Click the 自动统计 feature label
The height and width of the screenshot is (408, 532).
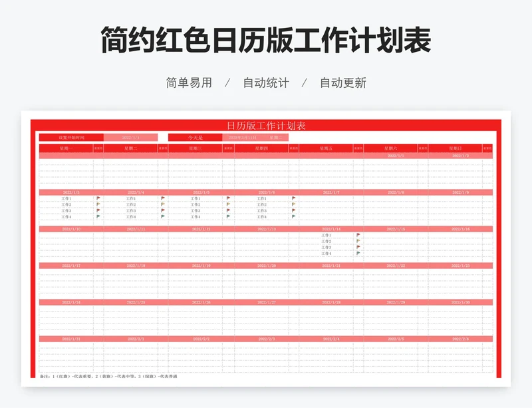coord(266,83)
